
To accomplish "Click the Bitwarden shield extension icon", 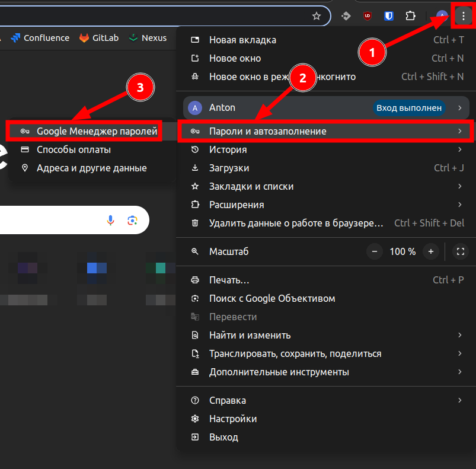I will coord(389,16).
